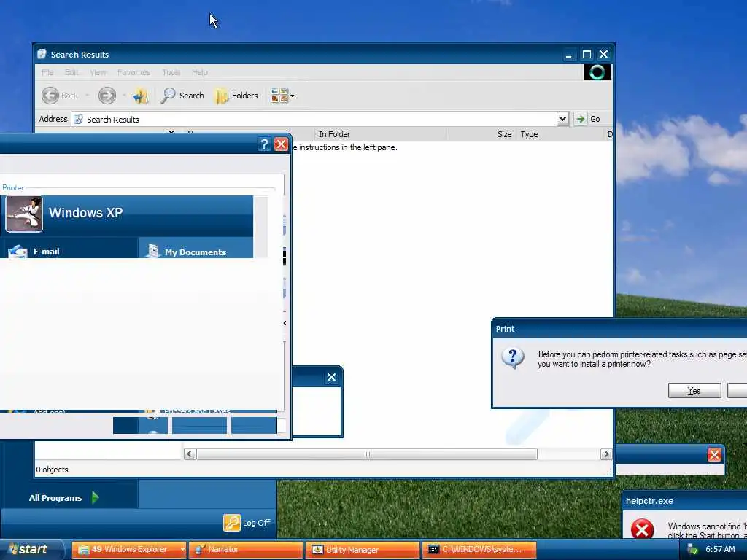Screen dimensions: 747x560
Task: Click the Back arrow in Search Results toolbar
Action: click(50, 96)
